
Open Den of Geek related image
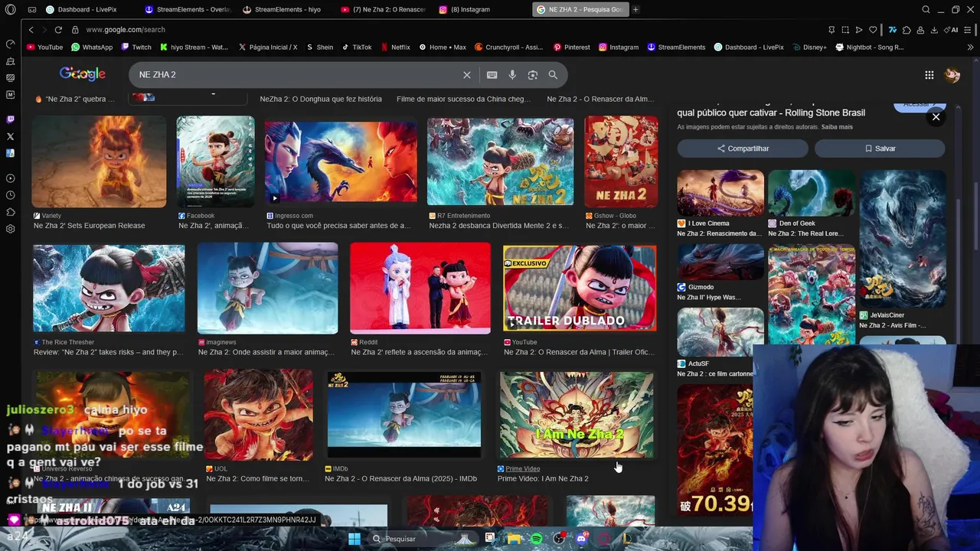click(812, 194)
